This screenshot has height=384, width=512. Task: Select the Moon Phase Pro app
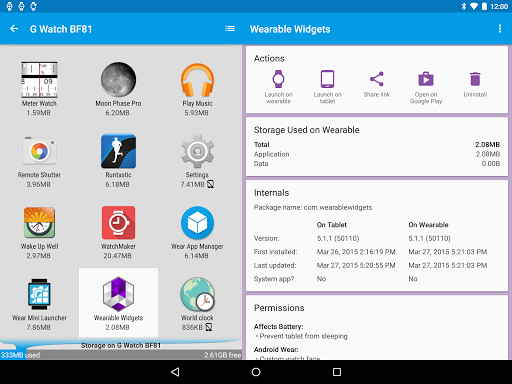point(118,80)
